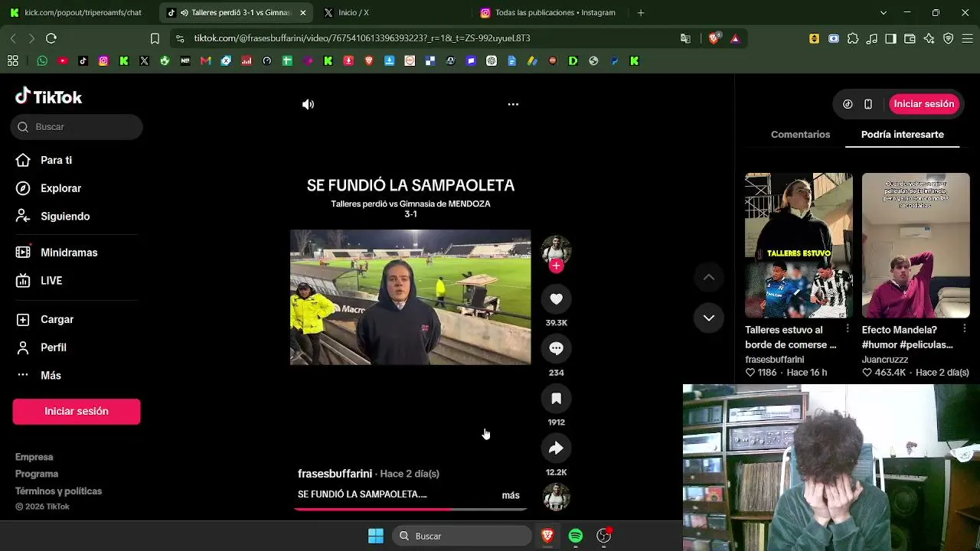Open the WhatsApp bookmark
The width and height of the screenshot is (980, 551).
click(x=42, y=60)
